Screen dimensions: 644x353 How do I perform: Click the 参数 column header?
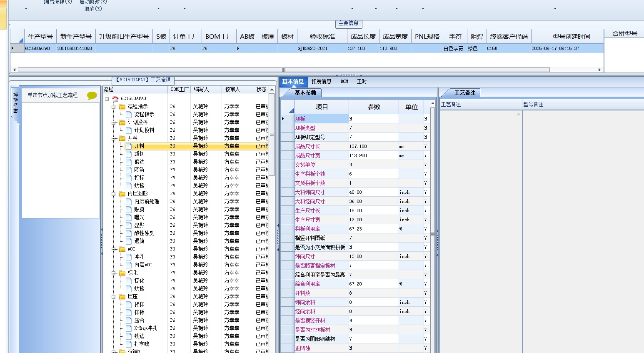pos(374,107)
